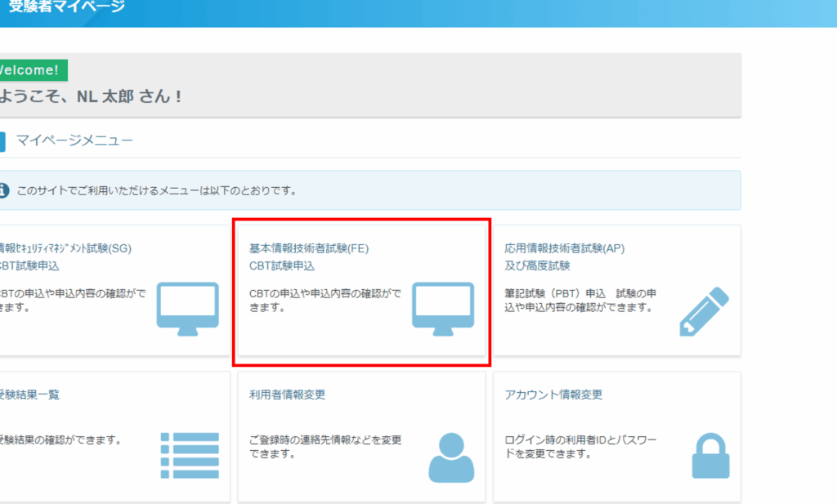Screen dimensions: 837x504
Task: Click the padlock icon in アカウント情報変更 card
Action: click(x=710, y=456)
